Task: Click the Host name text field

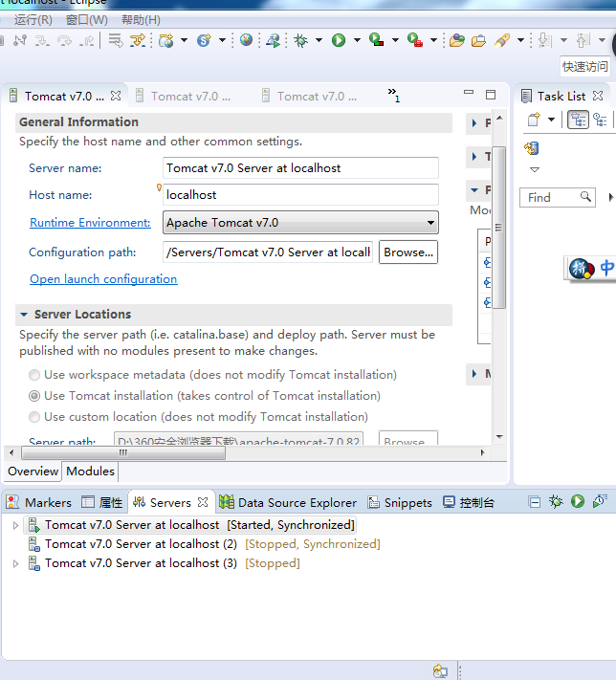Action: [x=300, y=195]
